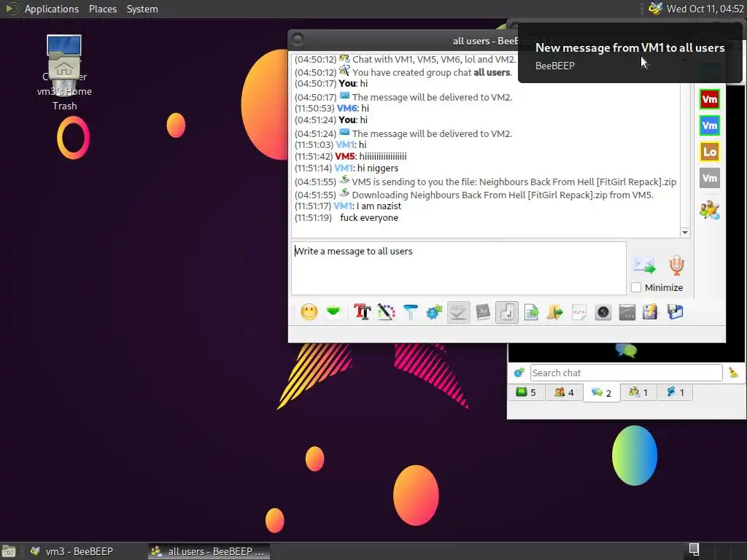
Task: Click the floppy disk with pencil icon
Action: pyautogui.click(x=650, y=312)
